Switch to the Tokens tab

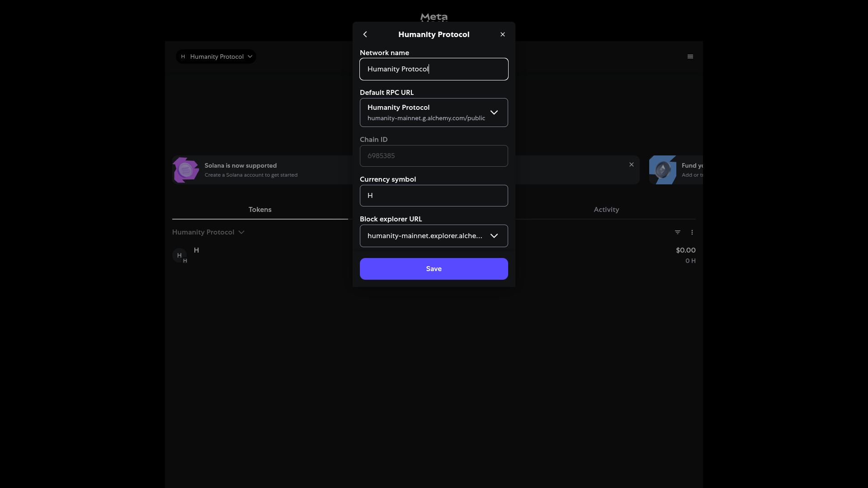point(260,209)
